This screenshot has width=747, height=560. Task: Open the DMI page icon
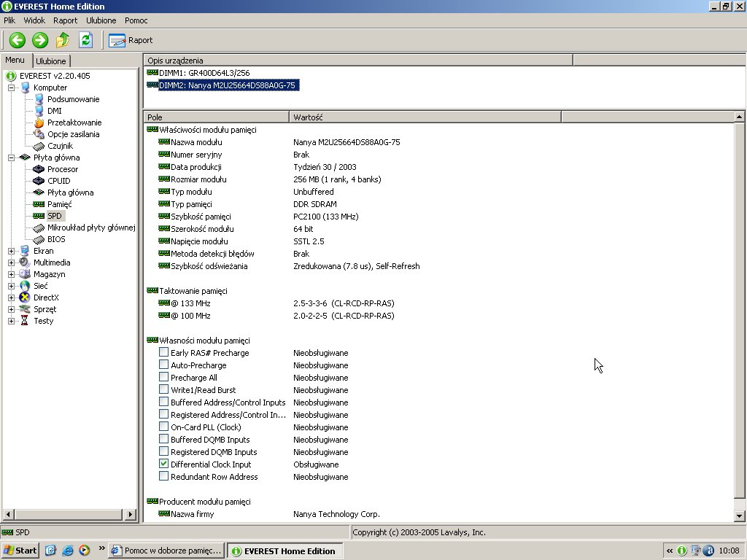pos(39,111)
